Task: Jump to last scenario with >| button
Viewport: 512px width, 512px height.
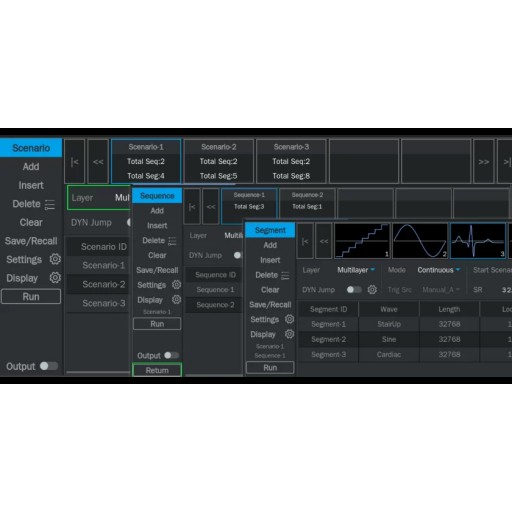Action: pyautogui.click(x=505, y=162)
